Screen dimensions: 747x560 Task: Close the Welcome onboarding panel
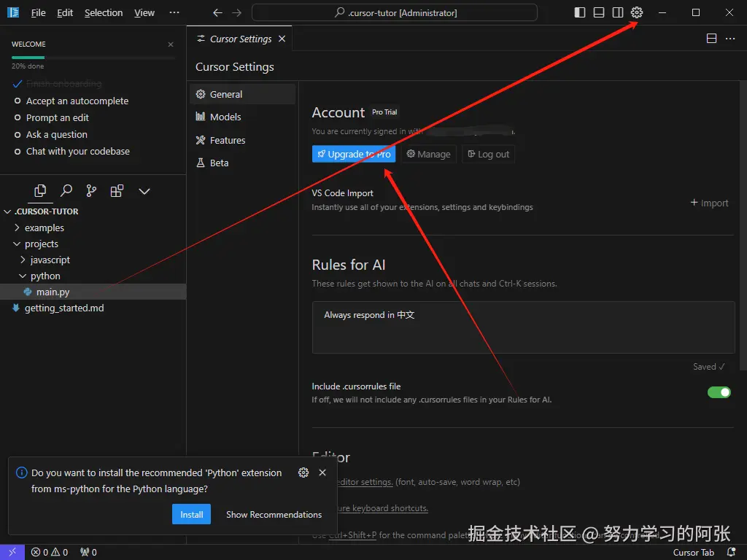pyautogui.click(x=171, y=44)
